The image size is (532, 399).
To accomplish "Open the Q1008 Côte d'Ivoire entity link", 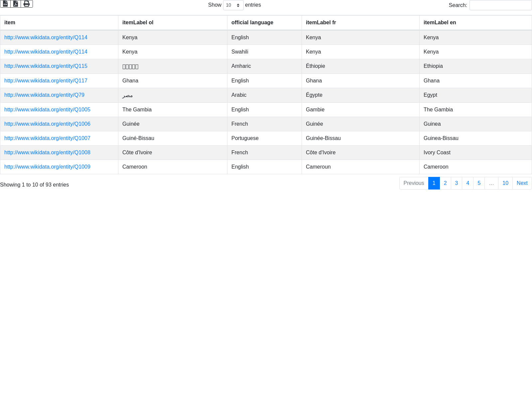I will [x=47, y=153].
